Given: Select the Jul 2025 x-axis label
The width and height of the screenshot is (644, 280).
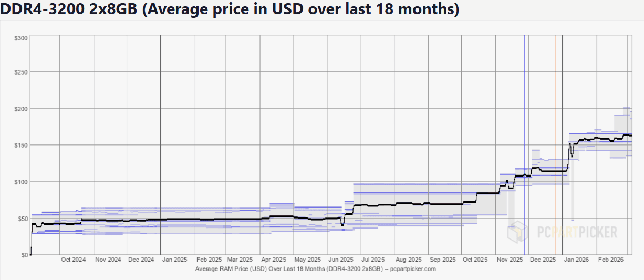Looking at the screenshot, I should pyautogui.click(x=374, y=260).
